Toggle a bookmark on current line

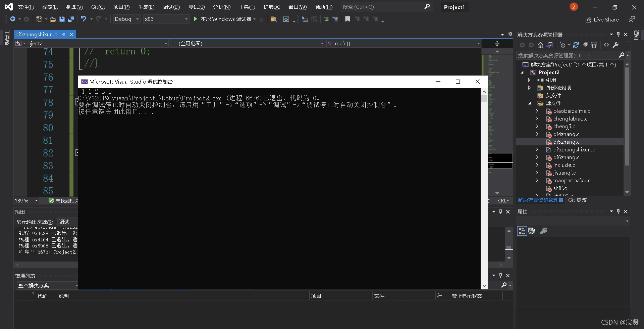[x=347, y=19]
